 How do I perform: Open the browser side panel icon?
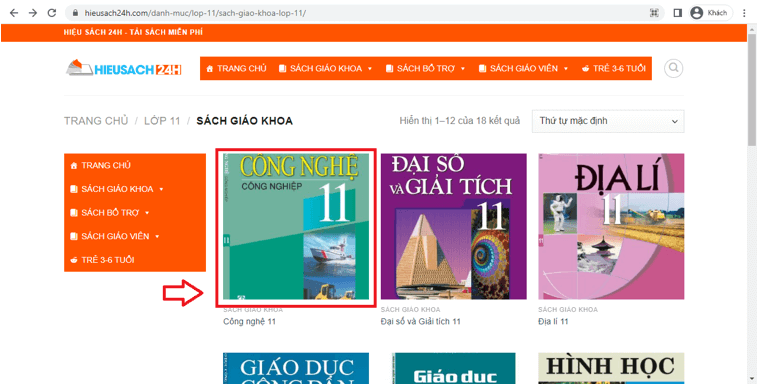click(678, 13)
